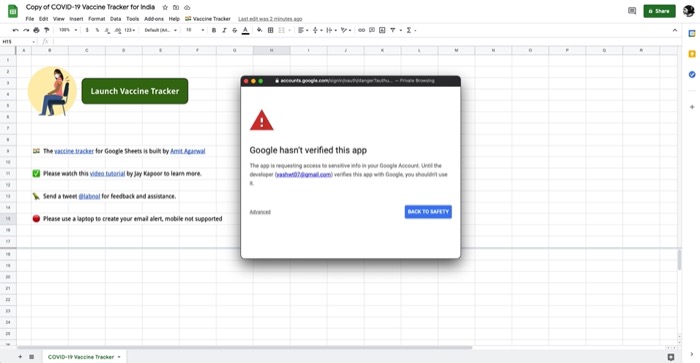Click the create filter icon
This screenshot has height=363, width=700.
point(392,30)
